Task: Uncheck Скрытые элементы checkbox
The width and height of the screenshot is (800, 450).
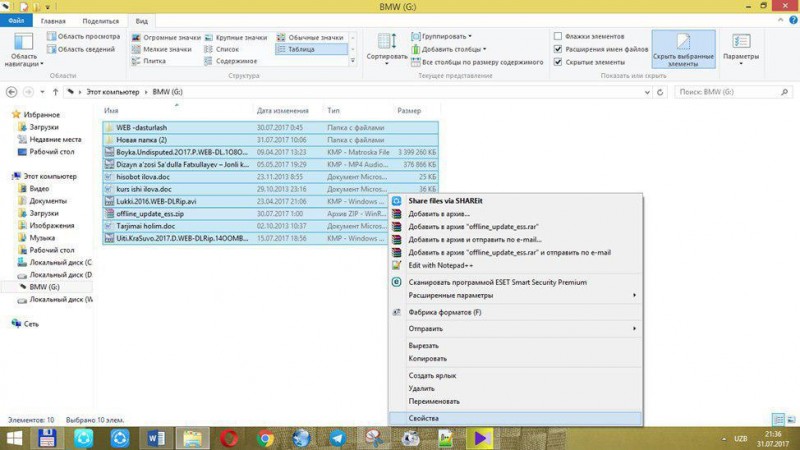Action: (x=558, y=62)
